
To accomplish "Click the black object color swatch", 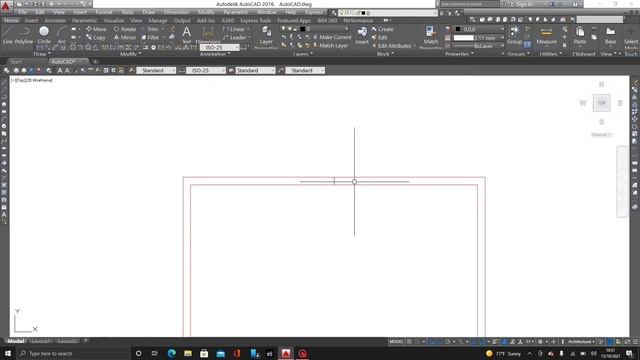I will coord(458,29).
